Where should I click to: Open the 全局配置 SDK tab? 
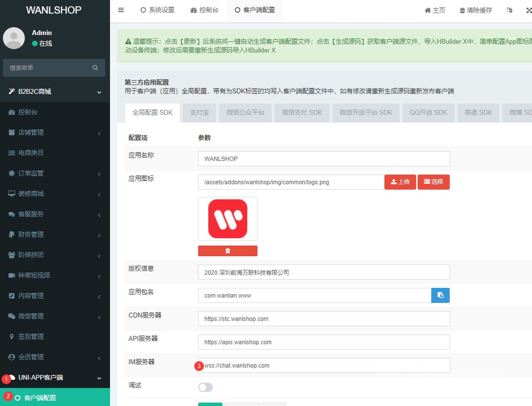click(x=152, y=112)
